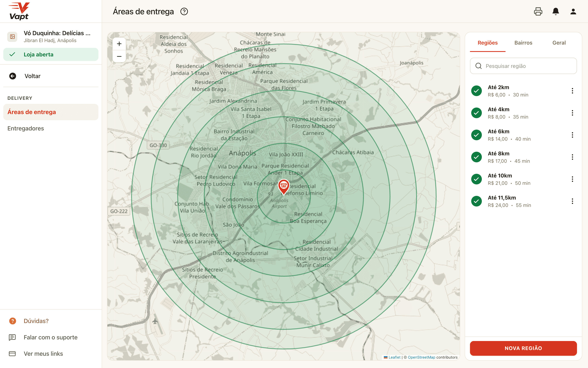Image resolution: width=588 pixels, height=368 pixels.
Task: Click the Loja aberta status button
Action: (x=51, y=54)
